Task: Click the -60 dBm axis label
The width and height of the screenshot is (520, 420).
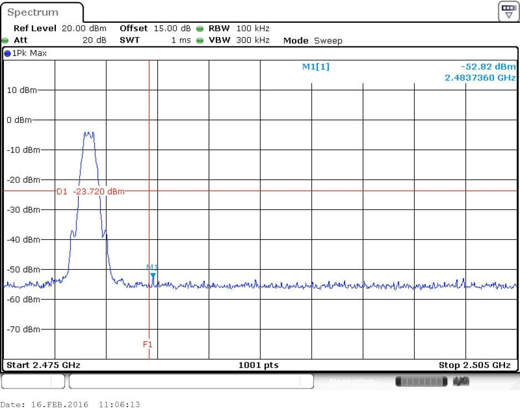Action: point(23,300)
